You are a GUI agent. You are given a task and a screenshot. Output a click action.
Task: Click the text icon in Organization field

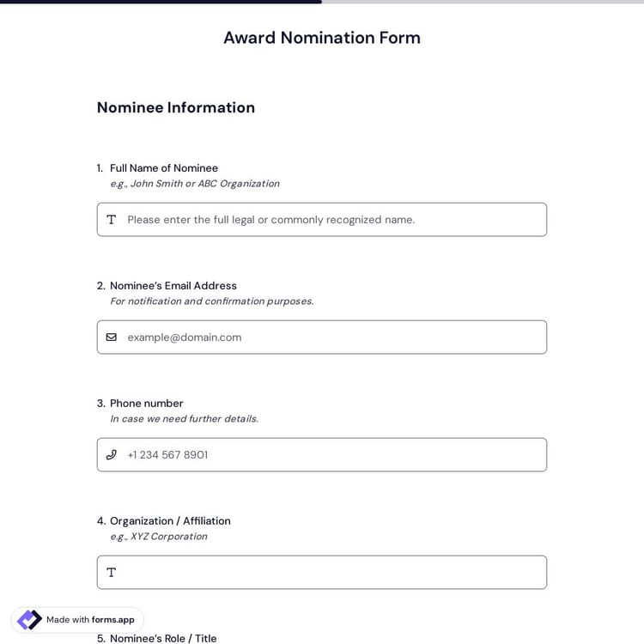tap(111, 573)
